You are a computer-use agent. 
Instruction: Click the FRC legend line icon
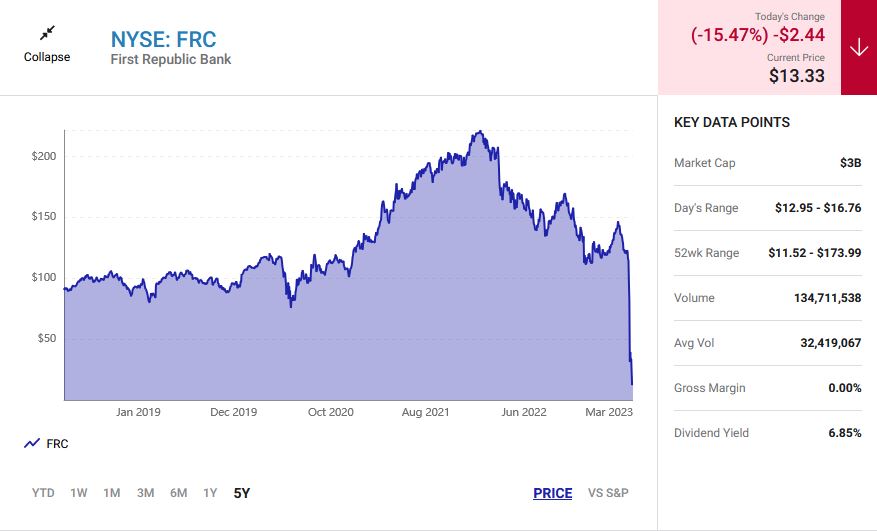click(x=32, y=443)
